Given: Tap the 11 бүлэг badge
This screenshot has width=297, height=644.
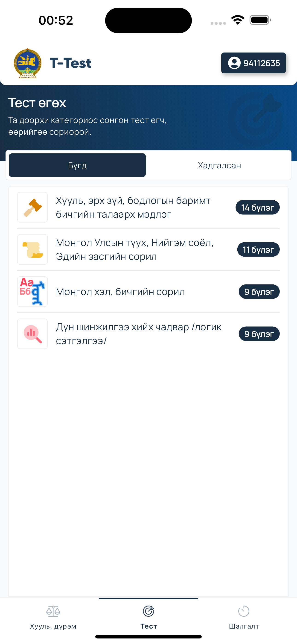Looking at the screenshot, I should tap(258, 249).
